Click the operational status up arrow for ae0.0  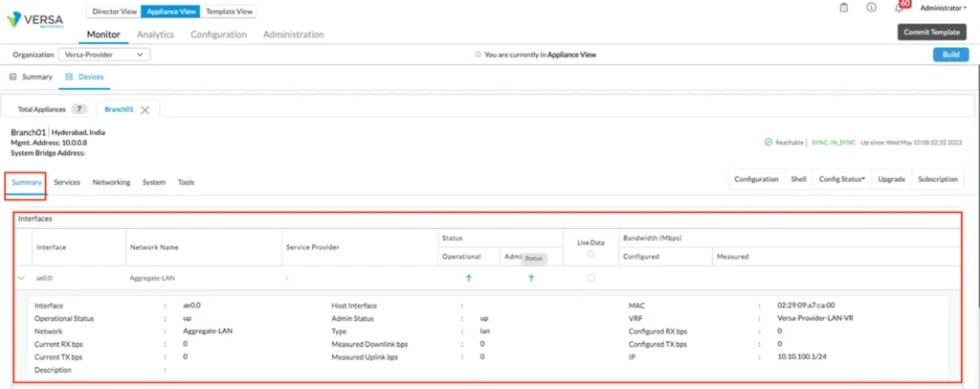coord(468,278)
